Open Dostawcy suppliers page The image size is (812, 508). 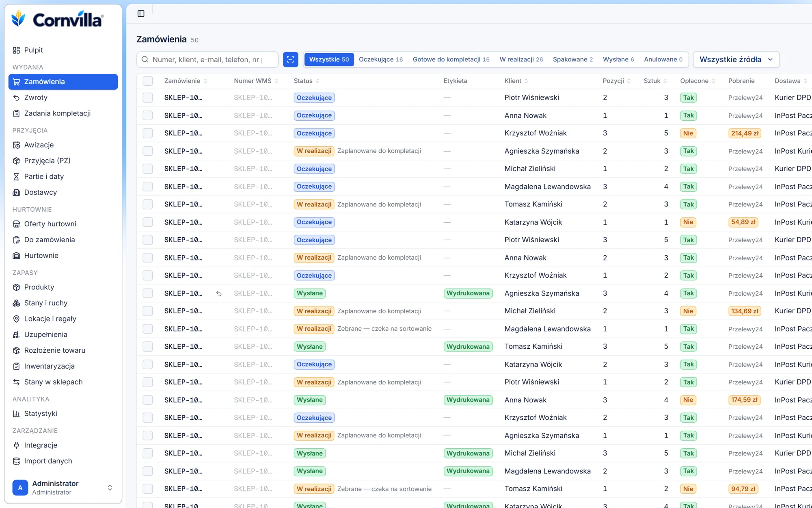[x=63, y=192]
